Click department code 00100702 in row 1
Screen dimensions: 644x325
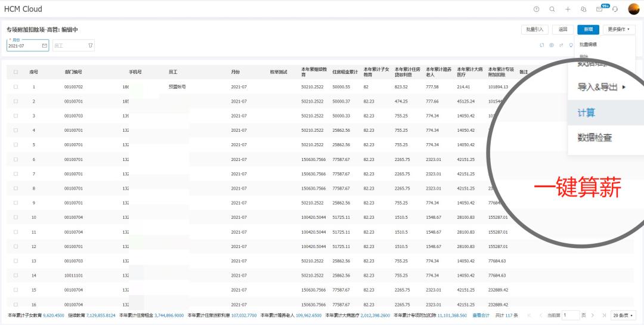[x=73, y=86]
